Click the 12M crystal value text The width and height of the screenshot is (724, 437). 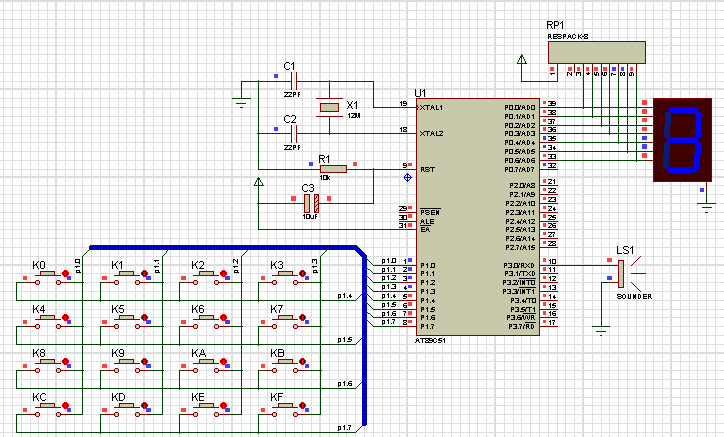(x=354, y=116)
